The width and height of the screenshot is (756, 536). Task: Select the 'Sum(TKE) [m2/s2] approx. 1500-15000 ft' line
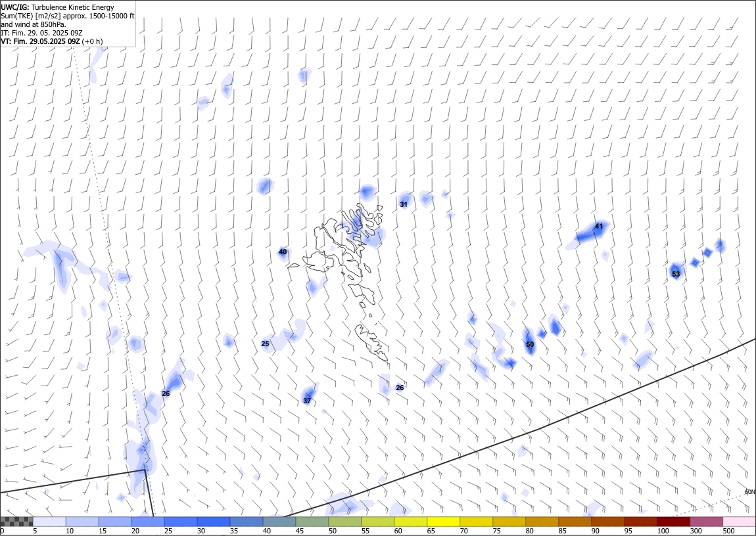coord(68,16)
